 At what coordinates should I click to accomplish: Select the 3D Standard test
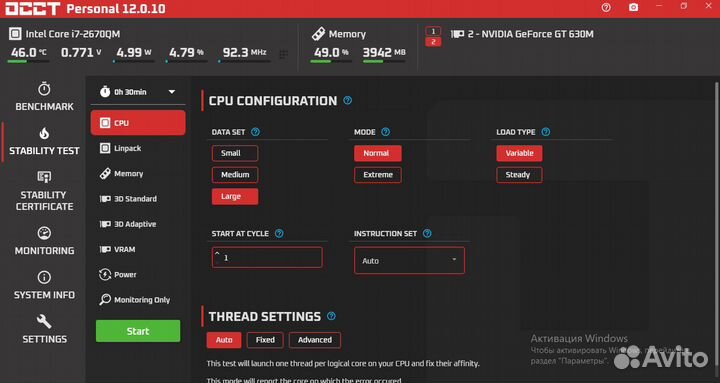coord(138,199)
